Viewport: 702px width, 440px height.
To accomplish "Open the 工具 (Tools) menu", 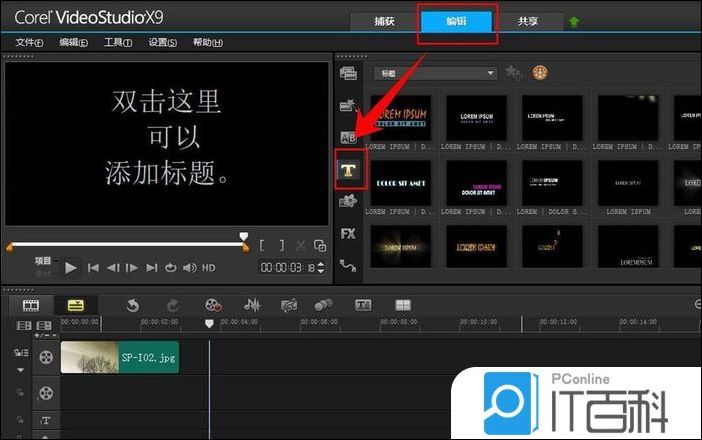I will point(118,43).
